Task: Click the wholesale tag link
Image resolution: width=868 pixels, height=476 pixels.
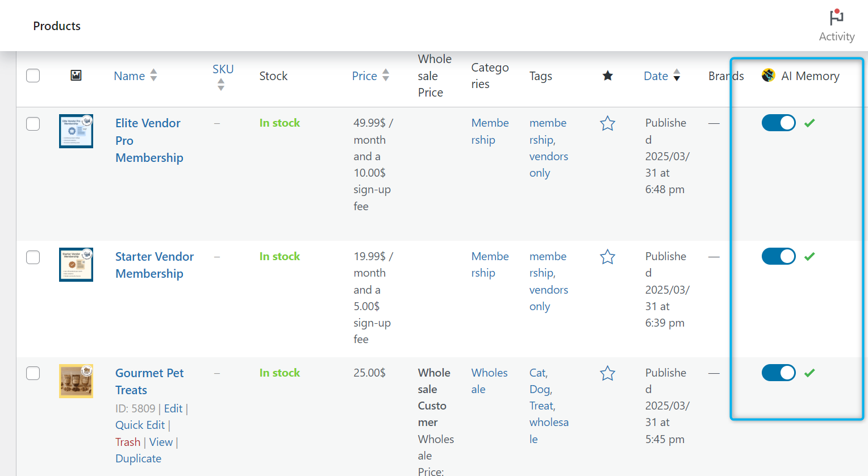Action: coord(549,431)
